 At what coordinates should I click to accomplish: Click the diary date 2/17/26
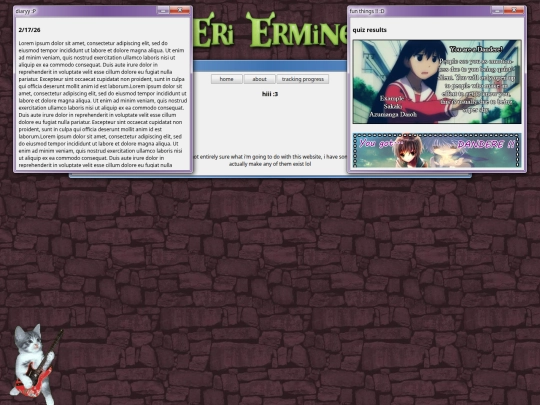[x=29, y=30]
